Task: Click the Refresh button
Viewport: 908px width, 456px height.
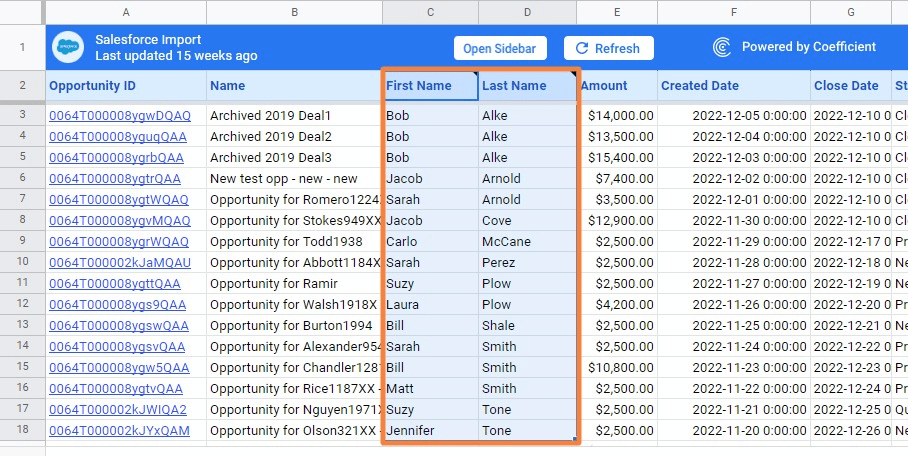Action: [x=609, y=48]
